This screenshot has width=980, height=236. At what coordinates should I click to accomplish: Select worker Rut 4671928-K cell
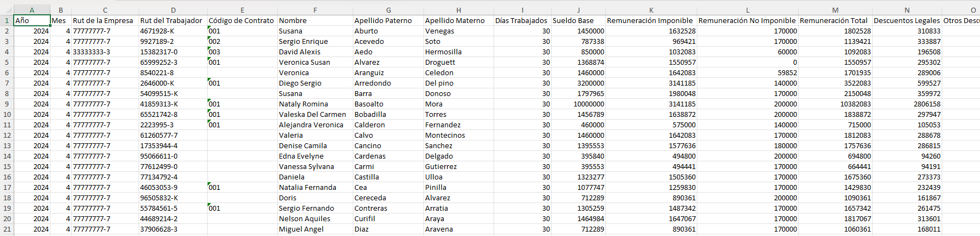(173, 31)
